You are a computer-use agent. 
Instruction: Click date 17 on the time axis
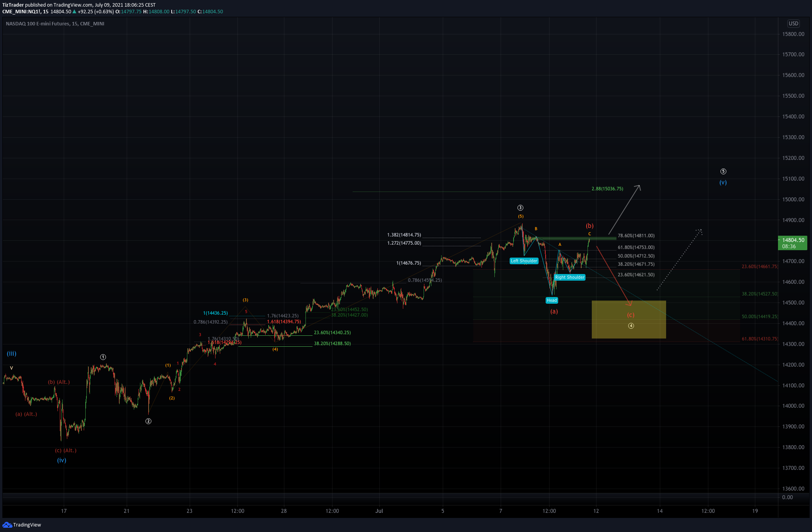[64, 511]
